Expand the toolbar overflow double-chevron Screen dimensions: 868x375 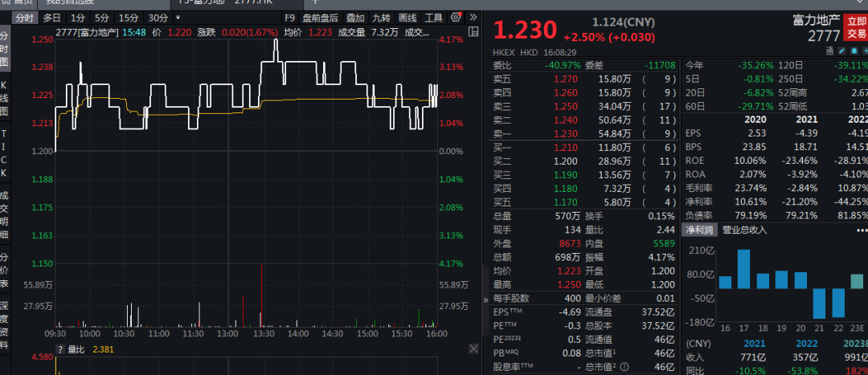[473, 17]
